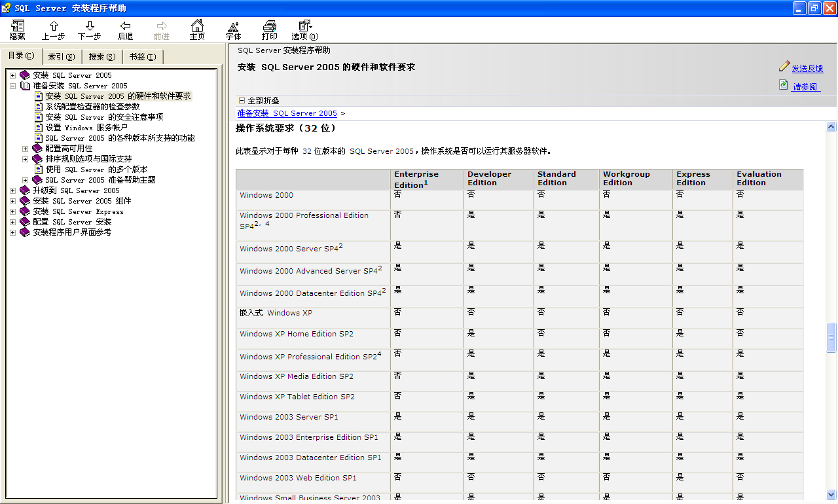
Task: Select 安装 SQL Server 2005 的硬件和软件要求 topic
Action: pyautogui.click(x=118, y=96)
